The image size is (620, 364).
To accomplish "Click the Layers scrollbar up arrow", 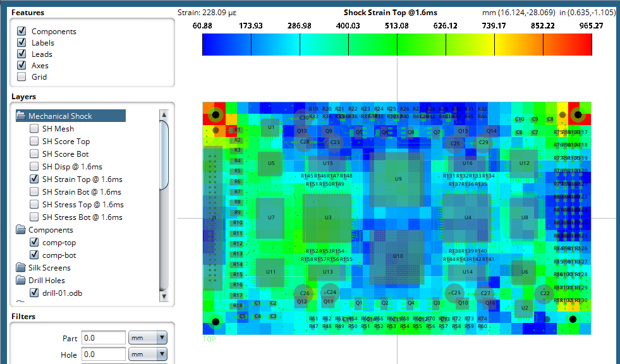I will (164, 114).
